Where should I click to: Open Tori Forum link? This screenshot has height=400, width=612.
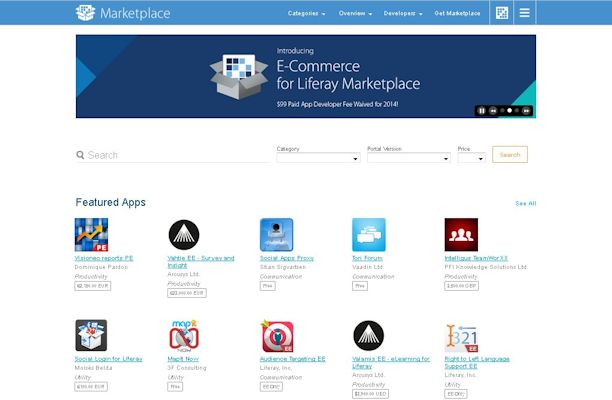click(367, 258)
